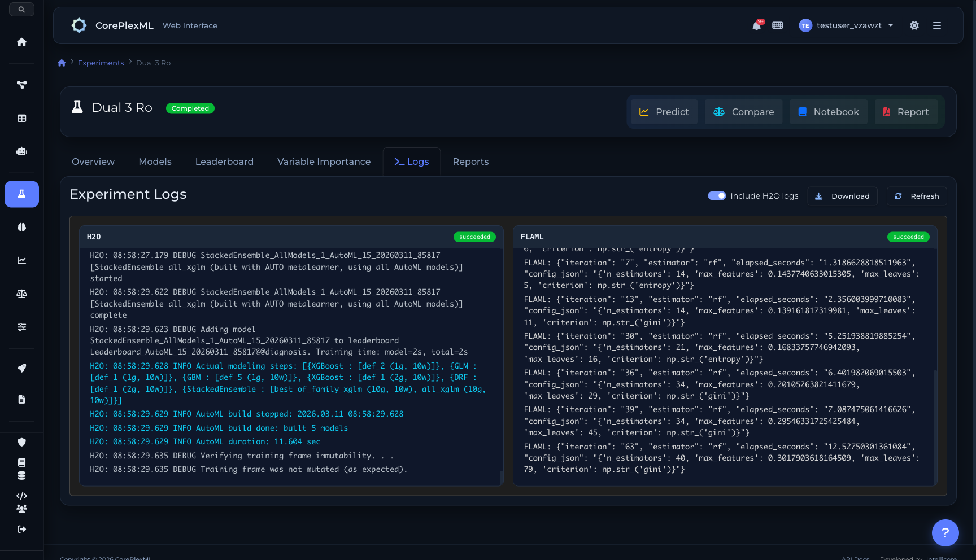The width and height of the screenshot is (976, 560).
Task: Click the hamburger menu in the header
Action: pyautogui.click(x=937, y=25)
